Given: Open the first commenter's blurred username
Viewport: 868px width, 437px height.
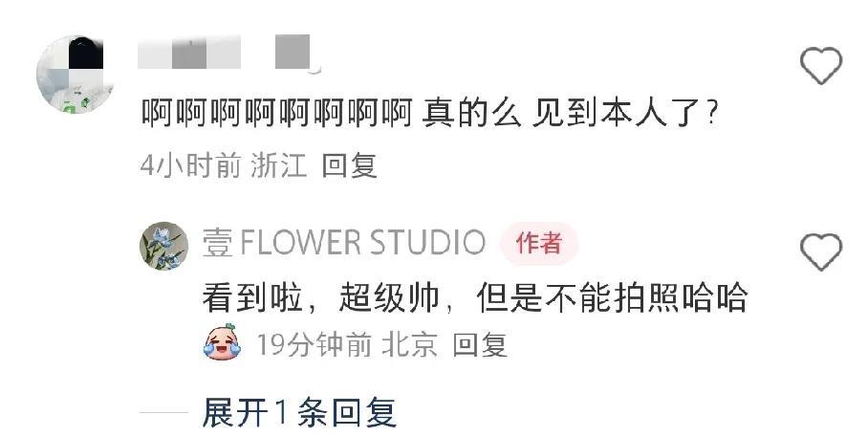Looking at the screenshot, I should coord(189,52).
